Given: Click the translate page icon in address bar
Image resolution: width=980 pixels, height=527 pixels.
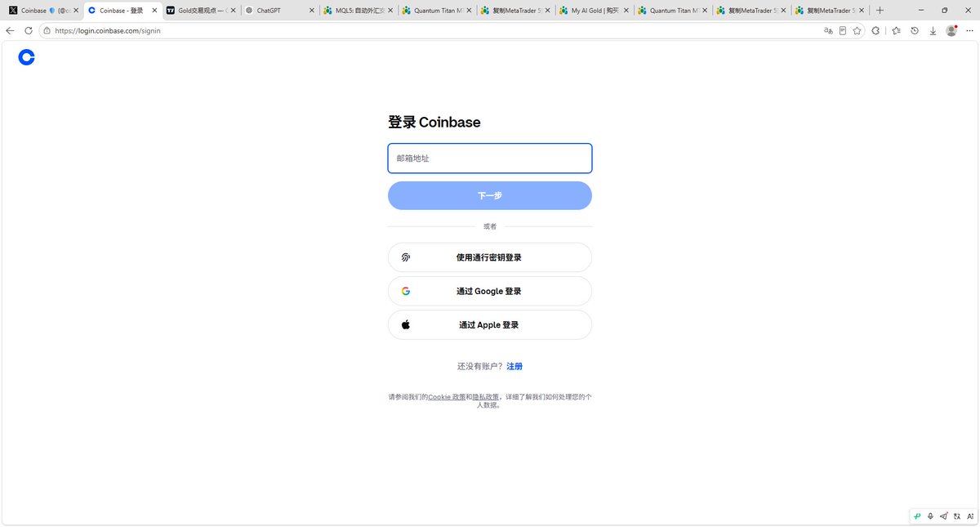Looking at the screenshot, I should point(828,30).
